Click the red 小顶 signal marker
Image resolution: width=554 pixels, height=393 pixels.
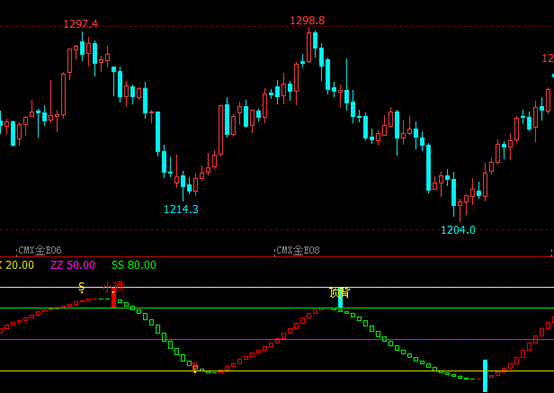click(113, 287)
